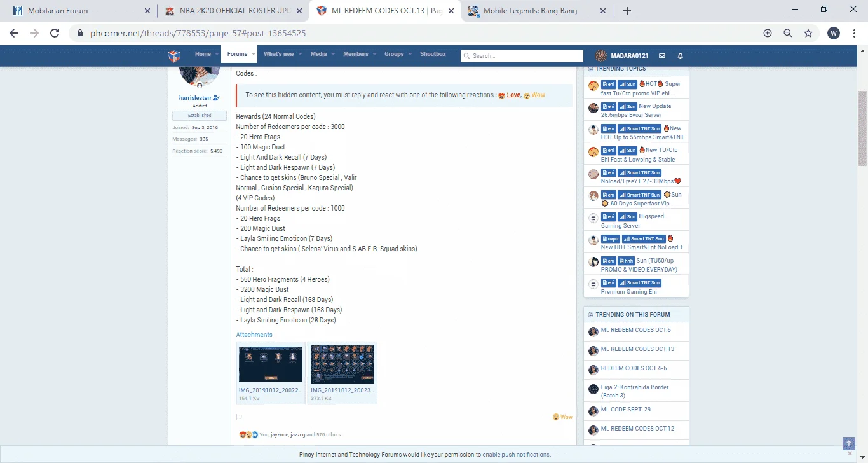This screenshot has height=463, width=868.
Task: Click the jayzone name in reactions list
Action: 278,435
